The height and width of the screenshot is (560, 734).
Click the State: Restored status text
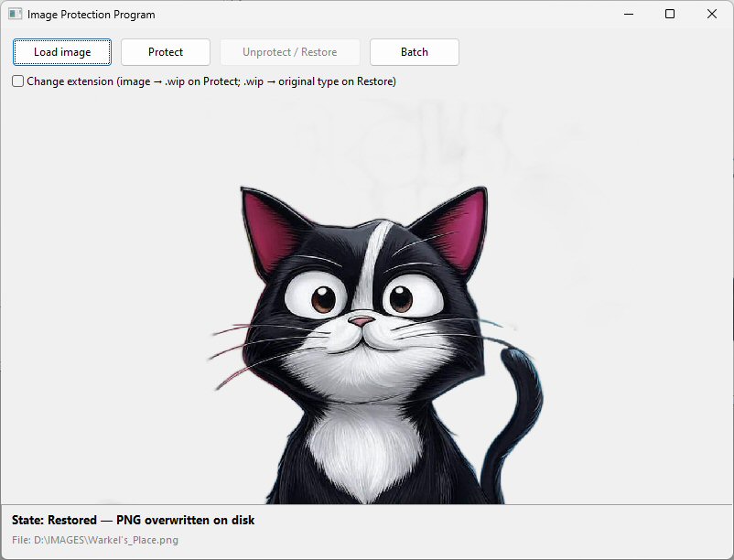(x=133, y=521)
